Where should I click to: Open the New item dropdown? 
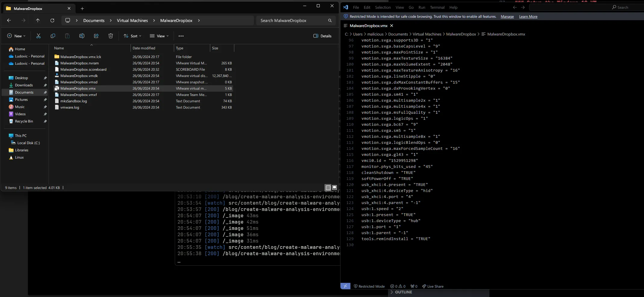pos(16,36)
